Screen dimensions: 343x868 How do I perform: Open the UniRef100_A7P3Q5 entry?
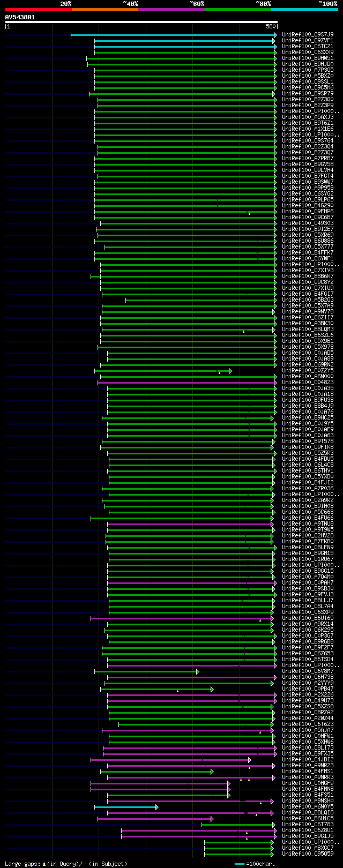tap(308, 70)
